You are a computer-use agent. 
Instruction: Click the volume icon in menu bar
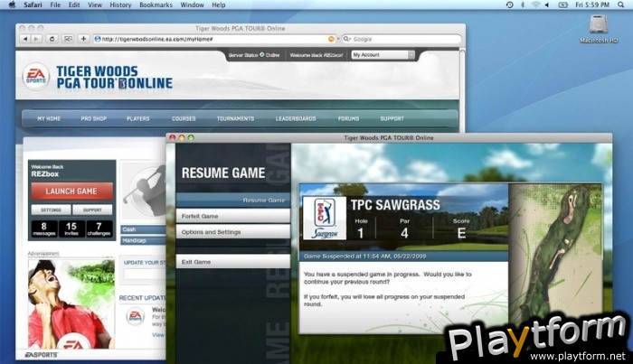click(547, 5)
